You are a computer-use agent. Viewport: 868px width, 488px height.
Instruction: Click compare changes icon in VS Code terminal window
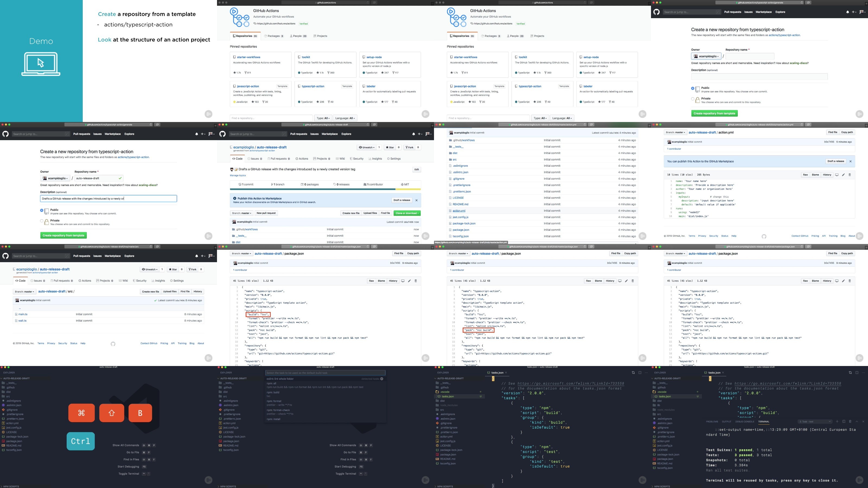click(850, 373)
